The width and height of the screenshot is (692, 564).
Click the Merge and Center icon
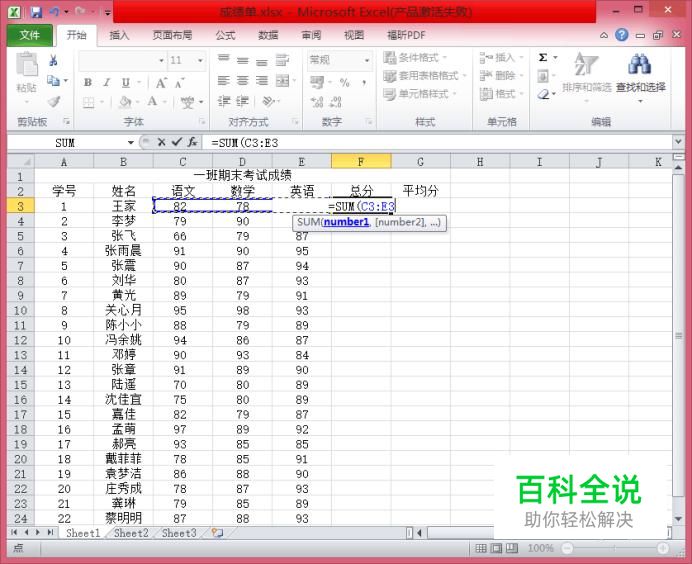[282, 81]
